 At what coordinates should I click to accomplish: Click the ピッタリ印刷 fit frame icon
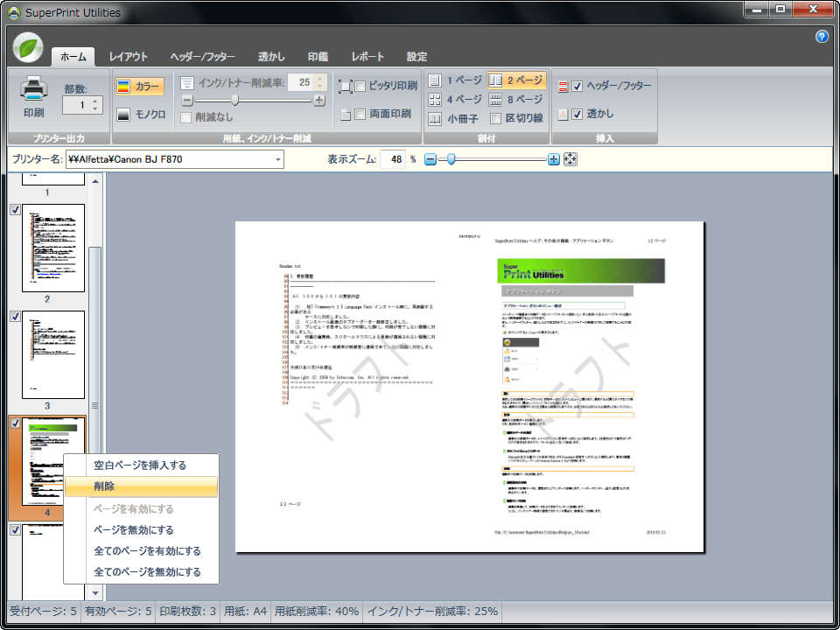(346, 87)
